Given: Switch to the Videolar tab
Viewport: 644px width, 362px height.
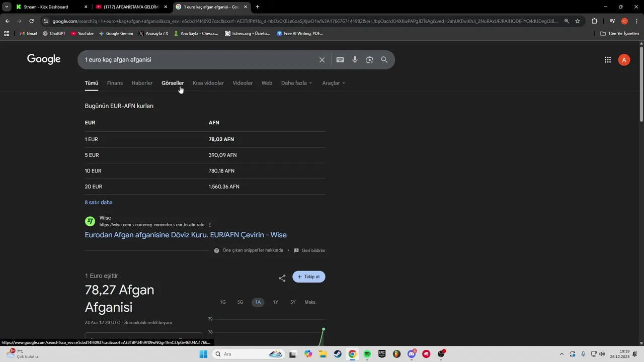Looking at the screenshot, I should [243, 83].
